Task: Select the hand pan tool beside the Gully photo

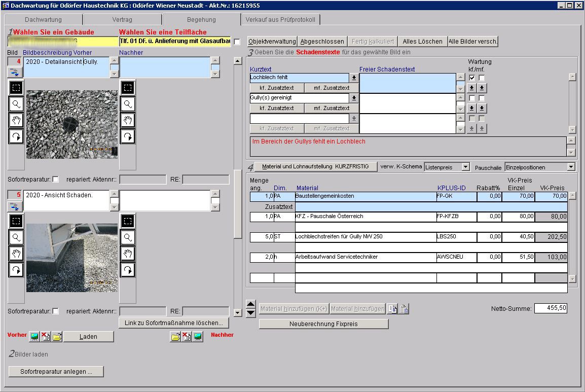Action: click(16, 120)
